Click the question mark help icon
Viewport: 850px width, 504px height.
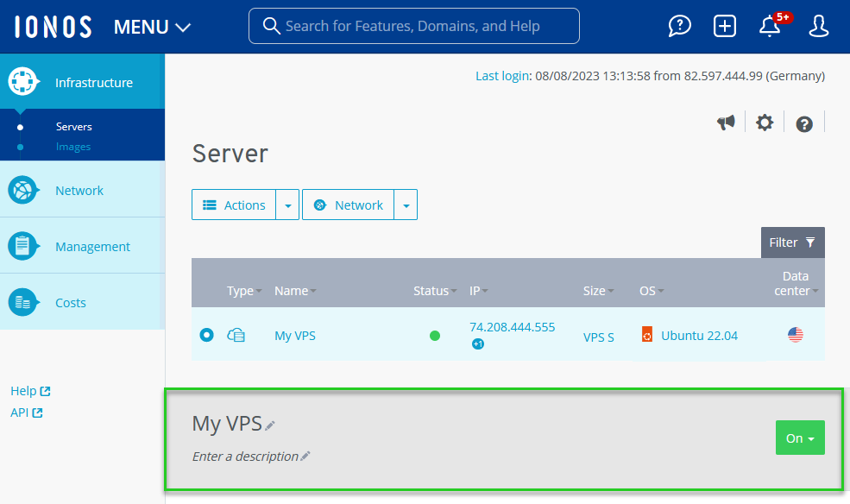804,123
